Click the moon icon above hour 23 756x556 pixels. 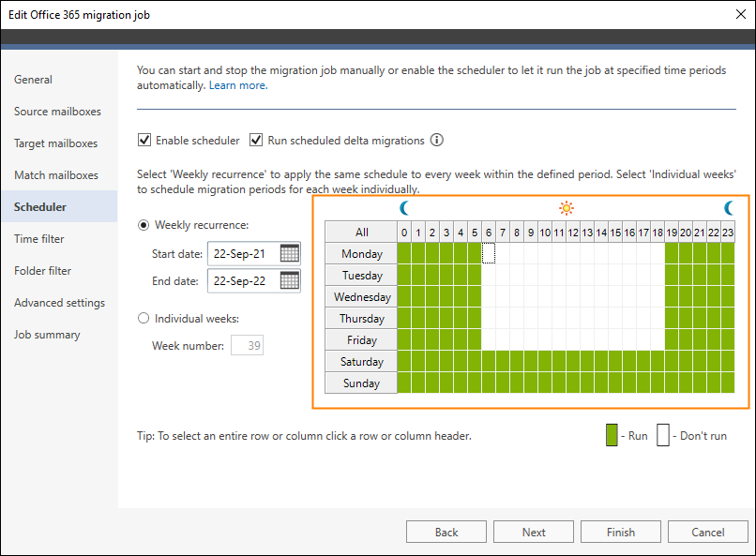click(729, 208)
